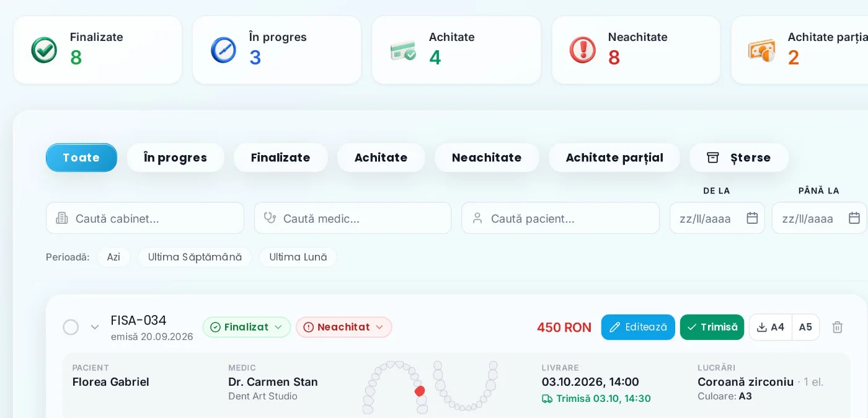Click the emisă 20.09.2026 issue date
Image resolution: width=868 pixels, height=418 pixels.
152,337
